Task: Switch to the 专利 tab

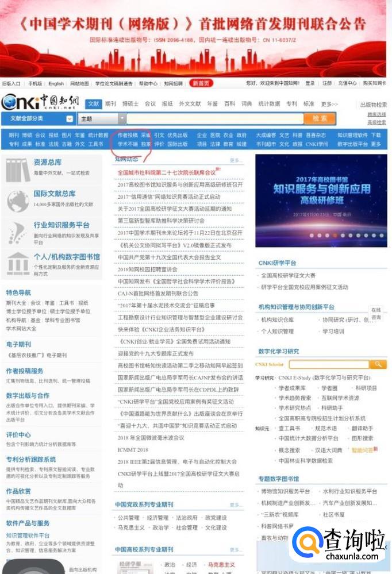Action: (x=291, y=104)
